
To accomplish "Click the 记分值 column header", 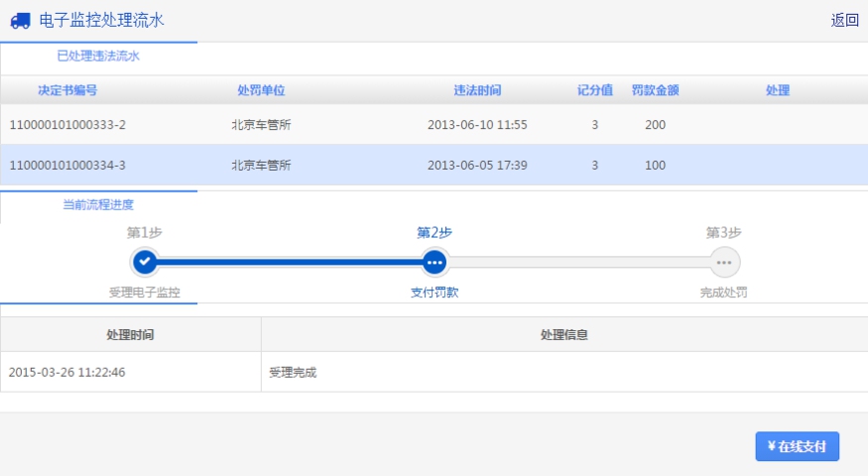I will [595, 90].
